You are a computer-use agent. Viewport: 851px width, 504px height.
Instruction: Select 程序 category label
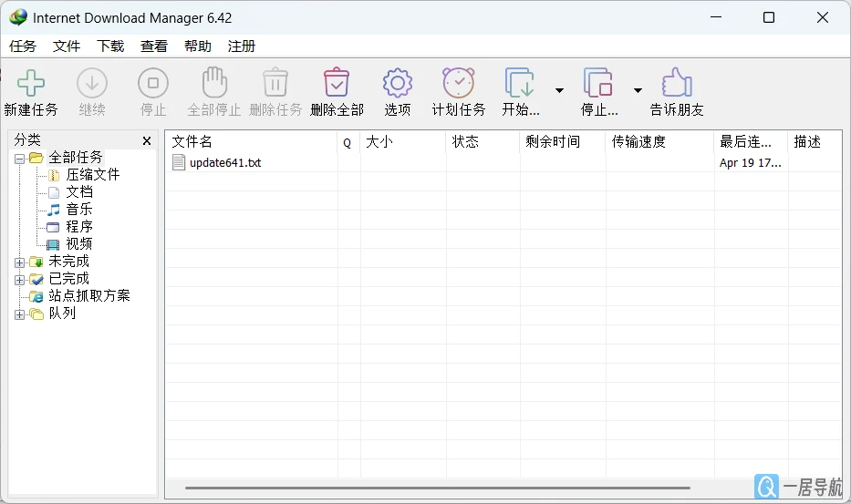coord(79,227)
